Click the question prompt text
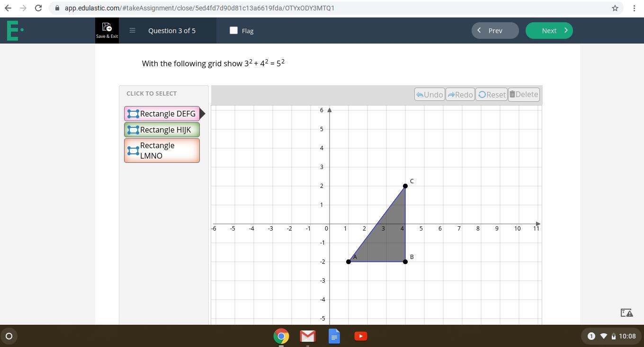This screenshot has height=347, width=644. click(x=213, y=63)
